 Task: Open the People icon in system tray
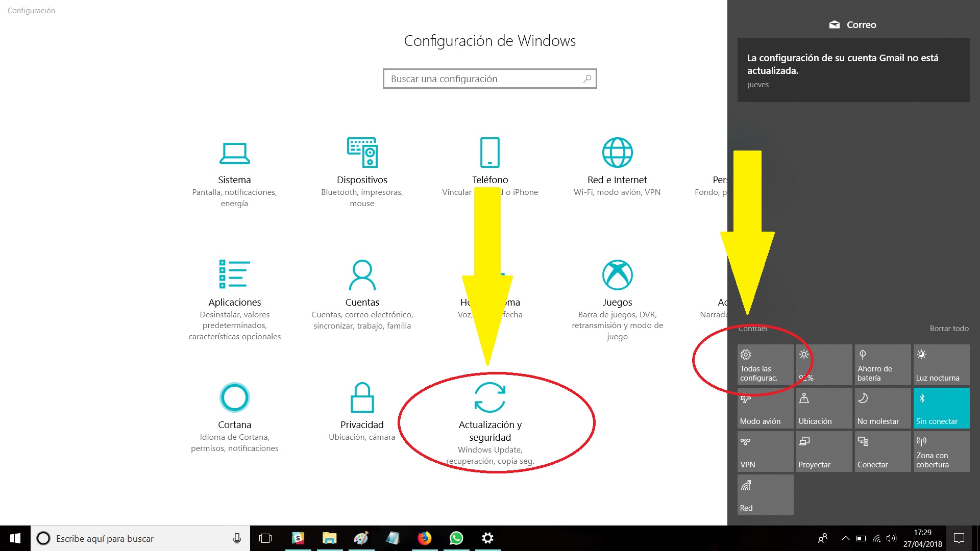(823, 538)
